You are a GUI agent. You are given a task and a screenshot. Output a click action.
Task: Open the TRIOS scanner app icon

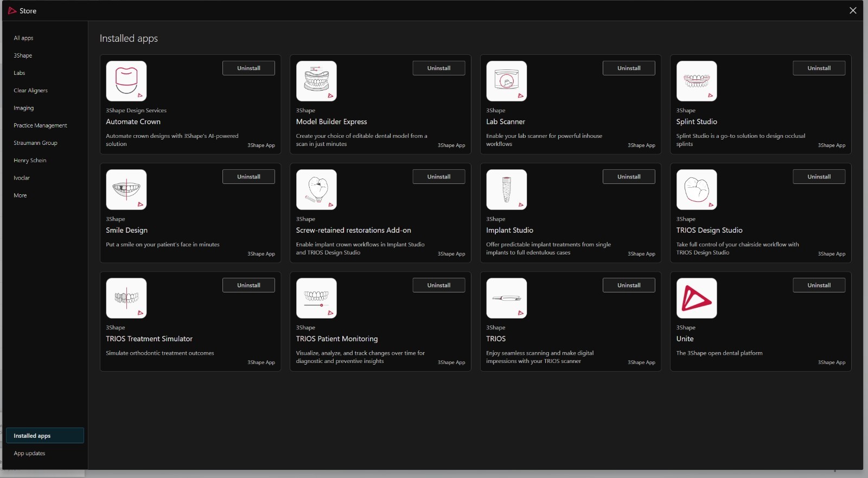(x=507, y=298)
